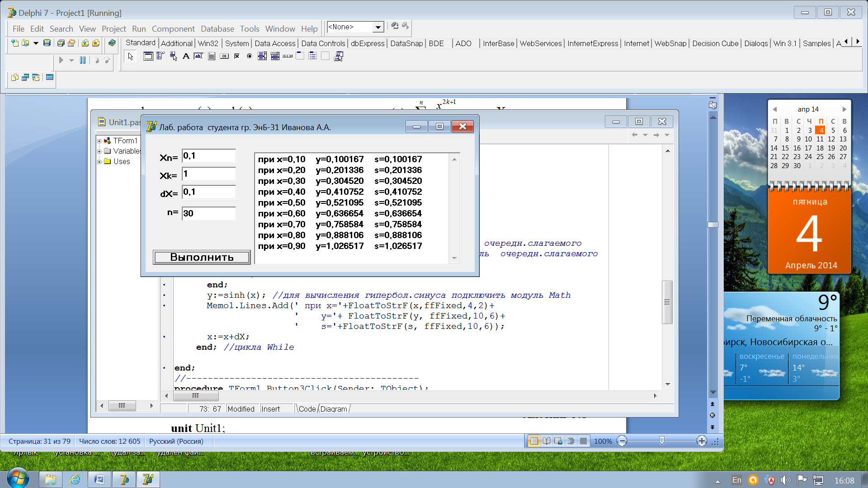This screenshot has height=488, width=868.
Task: Switch Word to Print Layout view
Action: pos(534,441)
